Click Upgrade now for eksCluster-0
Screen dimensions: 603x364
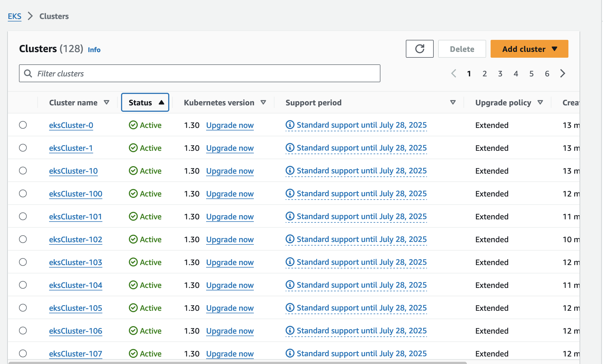coord(230,125)
